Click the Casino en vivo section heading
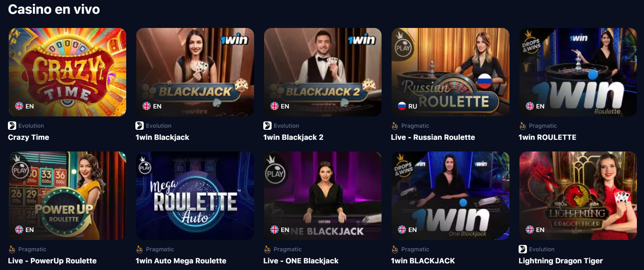Image resolution: width=644 pixels, height=270 pixels. click(x=54, y=9)
